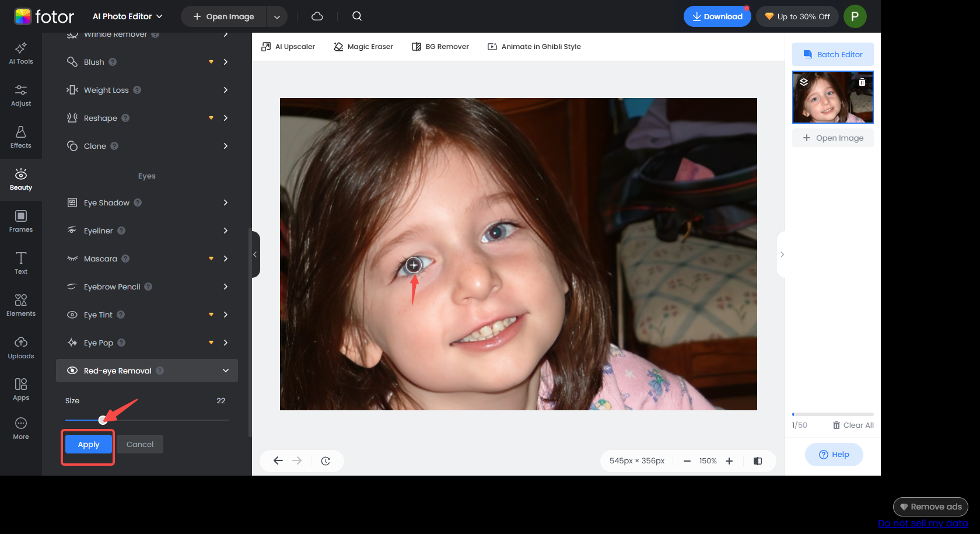Zoom out with the minus icon
The image size is (980, 534).
[x=687, y=461]
